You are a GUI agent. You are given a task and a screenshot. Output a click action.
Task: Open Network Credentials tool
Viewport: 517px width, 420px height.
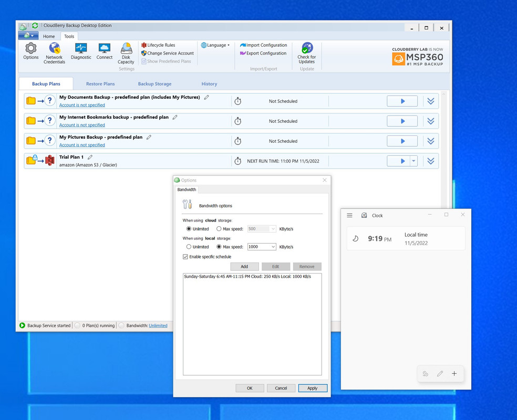(55, 53)
